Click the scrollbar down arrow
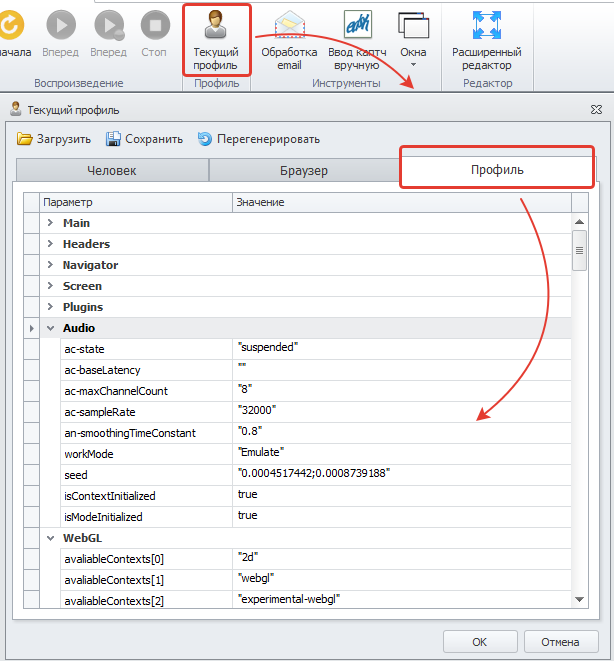This screenshot has height=661, width=614. click(x=579, y=599)
